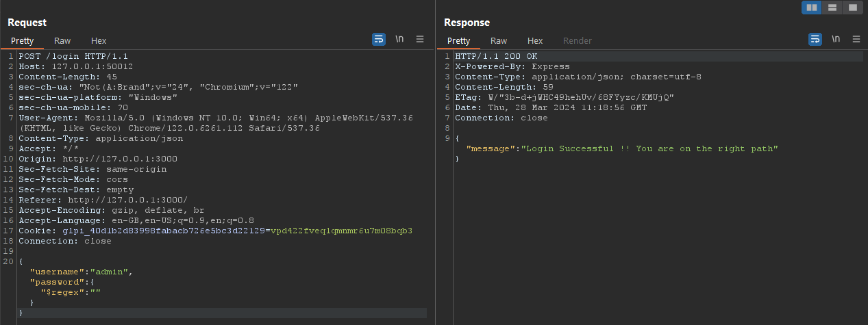Toggle word wrap icon in the Request panel
The image size is (868, 325).
pos(379,40)
